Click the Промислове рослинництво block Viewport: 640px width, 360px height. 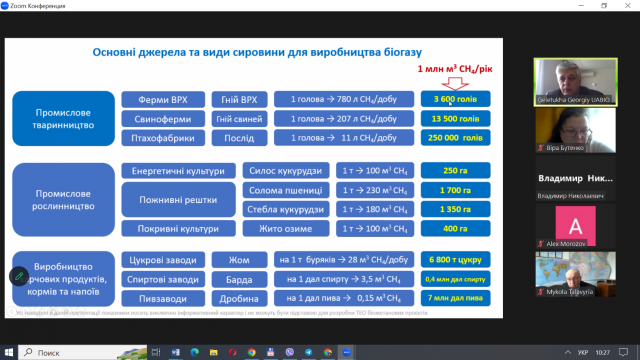[x=64, y=200]
